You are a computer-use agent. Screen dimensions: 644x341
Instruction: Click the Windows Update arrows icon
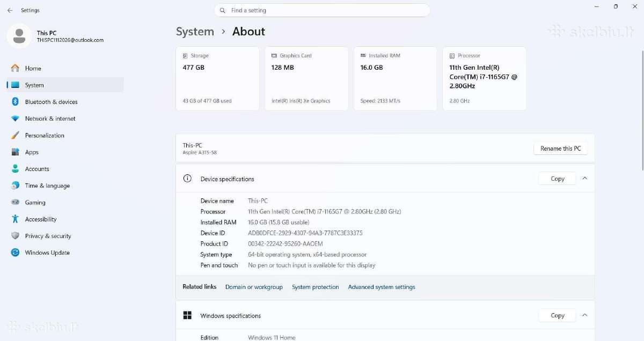[15, 253]
